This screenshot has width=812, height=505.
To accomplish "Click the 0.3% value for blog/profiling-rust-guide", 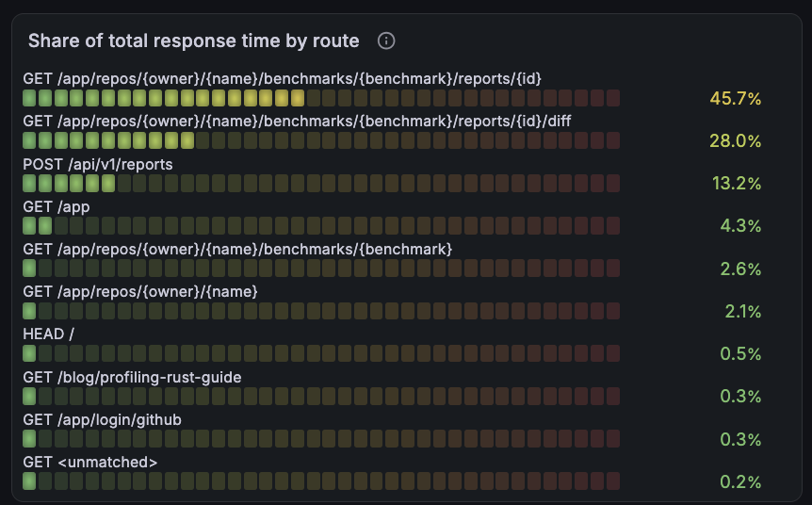I will pos(740,397).
